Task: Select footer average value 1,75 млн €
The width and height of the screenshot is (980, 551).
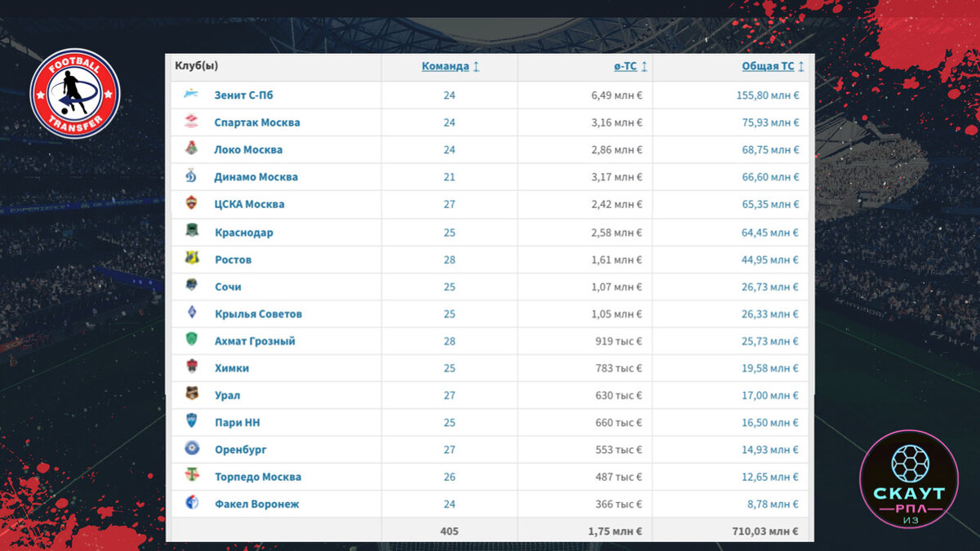Action: [616, 531]
